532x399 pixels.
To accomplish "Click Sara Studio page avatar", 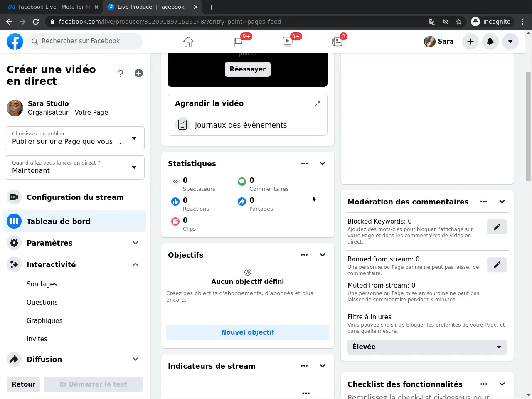I will click(x=15, y=108).
